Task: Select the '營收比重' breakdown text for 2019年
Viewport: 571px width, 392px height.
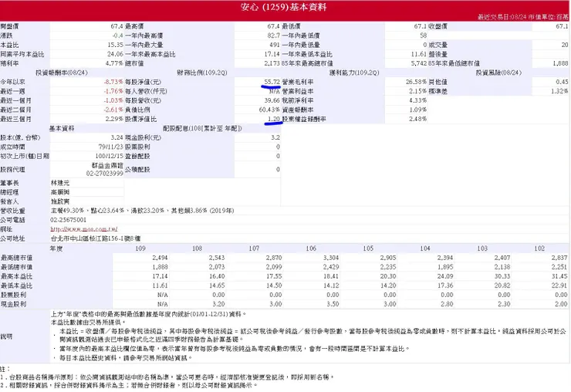Action: click(x=143, y=211)
